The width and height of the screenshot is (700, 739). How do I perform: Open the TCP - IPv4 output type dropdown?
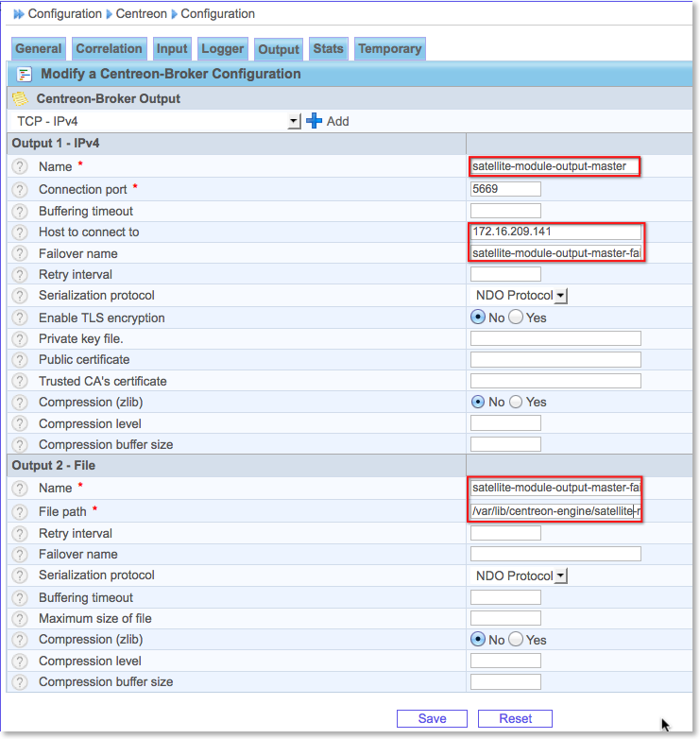click(x=294, y=121)
